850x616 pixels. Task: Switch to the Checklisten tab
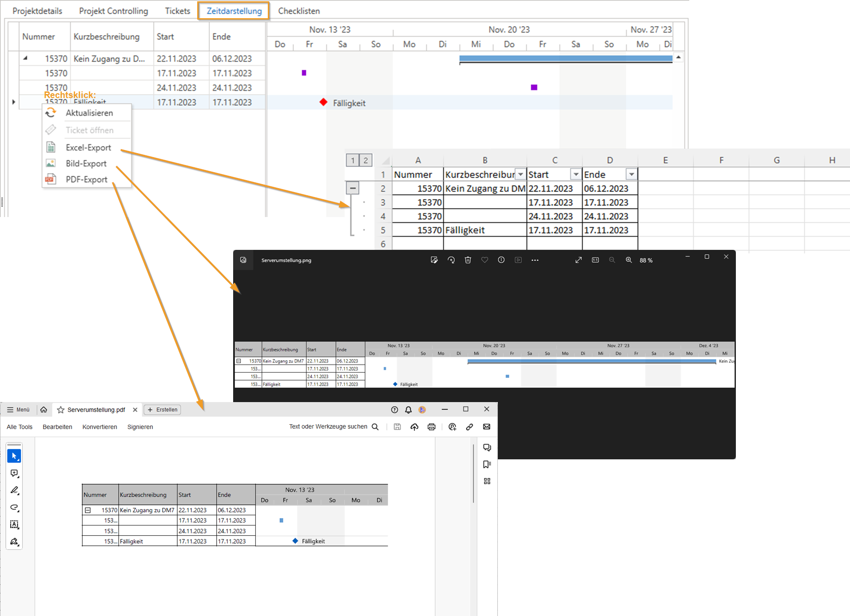[299, 11]
